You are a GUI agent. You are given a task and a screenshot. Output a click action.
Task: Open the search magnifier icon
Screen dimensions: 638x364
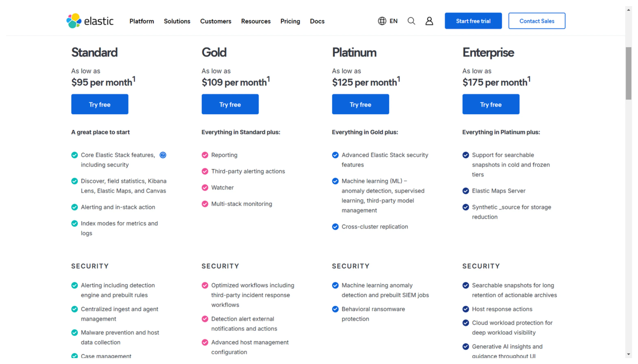click(411, 21)
